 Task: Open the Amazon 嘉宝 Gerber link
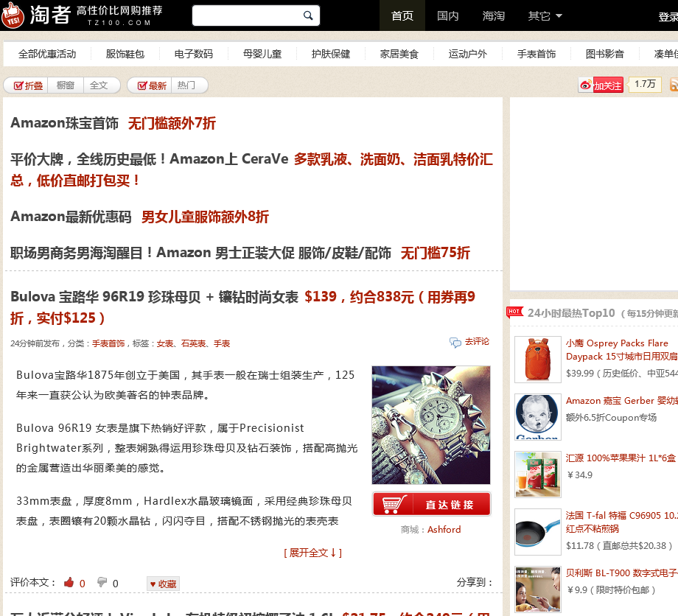pos(622,401)
